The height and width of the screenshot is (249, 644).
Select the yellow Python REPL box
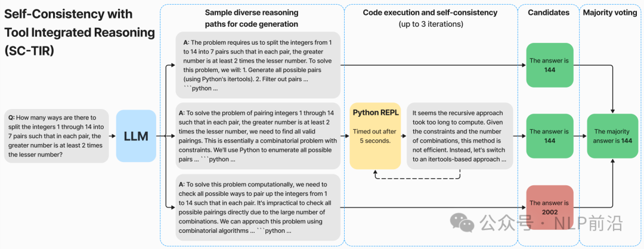(x=375, y=136)
